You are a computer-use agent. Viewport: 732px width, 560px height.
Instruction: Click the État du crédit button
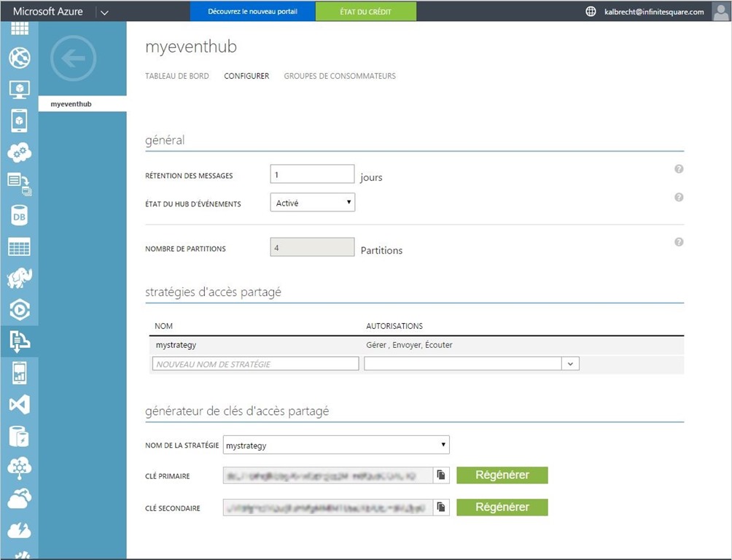(366, 11)
